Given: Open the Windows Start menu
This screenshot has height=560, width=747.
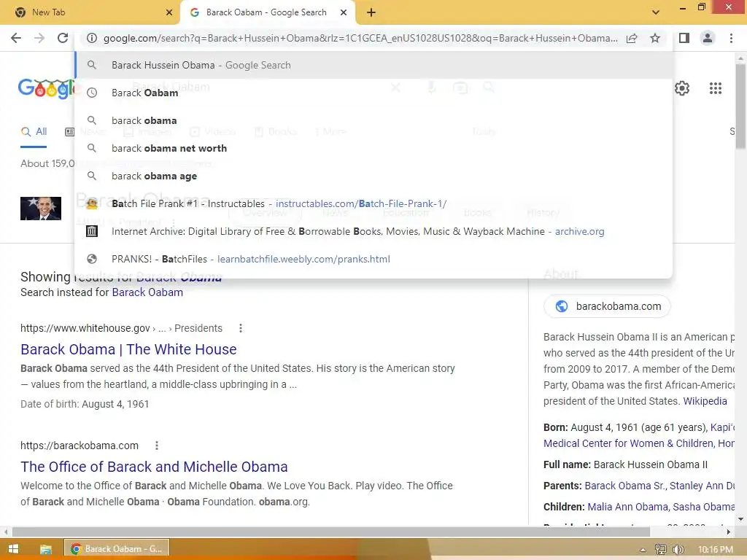Looking at the screenshot, I should [13, 549].
